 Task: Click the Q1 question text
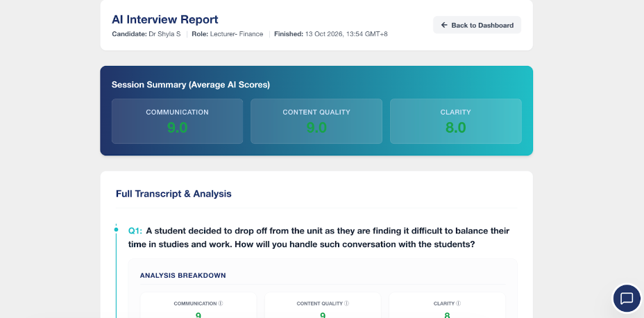[319, 237]
